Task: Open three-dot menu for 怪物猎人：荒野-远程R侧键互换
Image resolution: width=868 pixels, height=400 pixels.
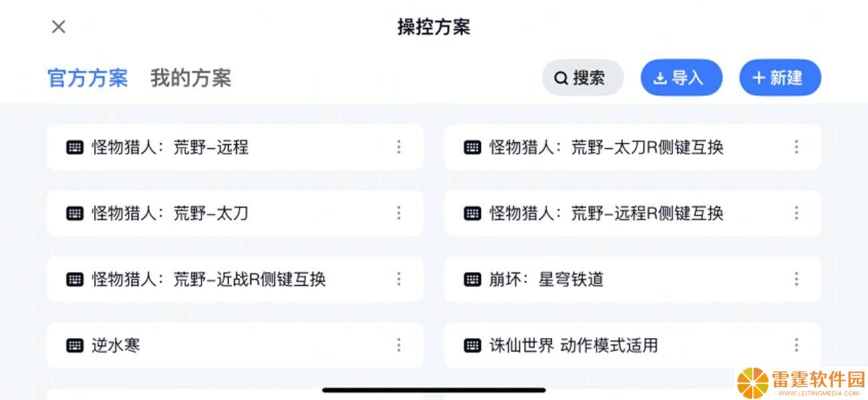Action: pos(797,213)
